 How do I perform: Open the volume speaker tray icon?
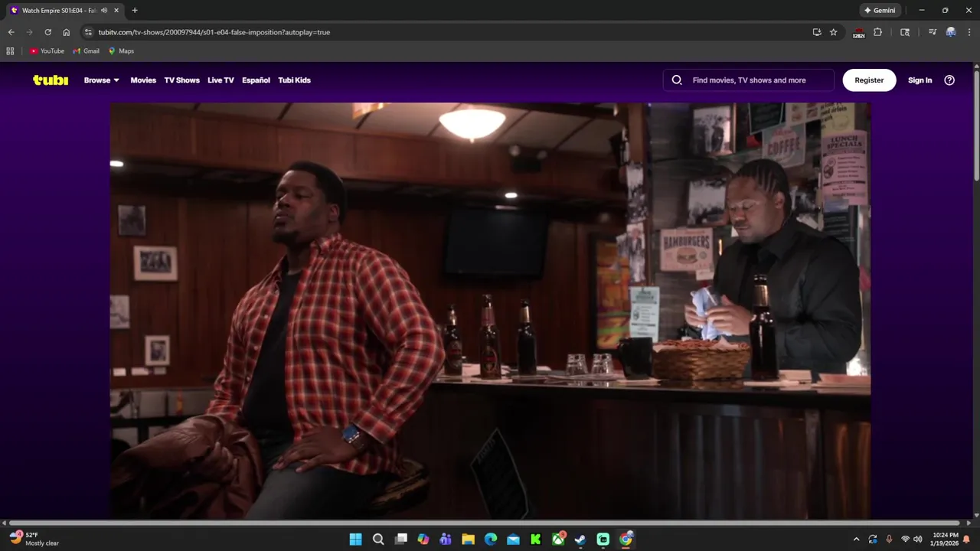918,540
